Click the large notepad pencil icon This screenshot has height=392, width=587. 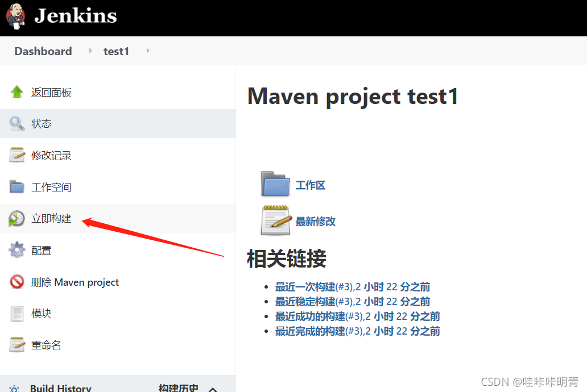pyautogui.click(x=276, y=220)
